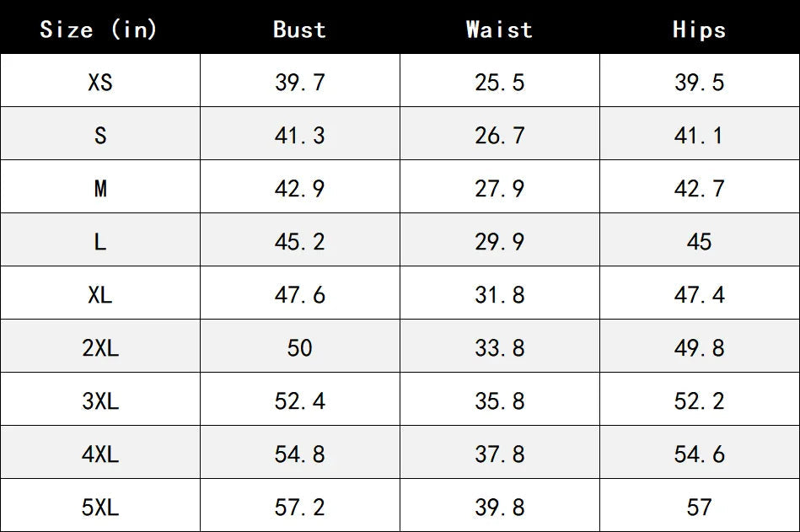
Task: Click the 5XL size label
Action: coord(100,507)
